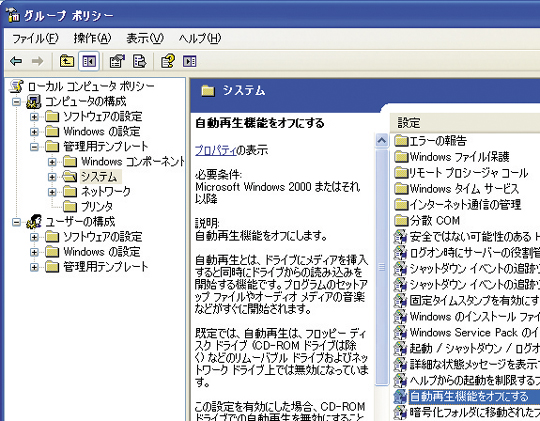540x421 pixels.
Task: Click the Export List toolbar icon
Action: click(x=139, y=61)
